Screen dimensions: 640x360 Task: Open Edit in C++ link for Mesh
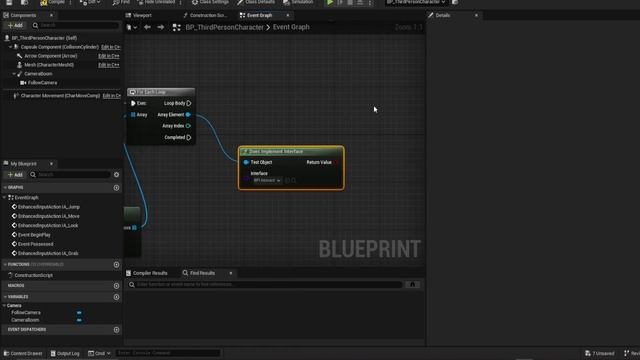(109, 65)
